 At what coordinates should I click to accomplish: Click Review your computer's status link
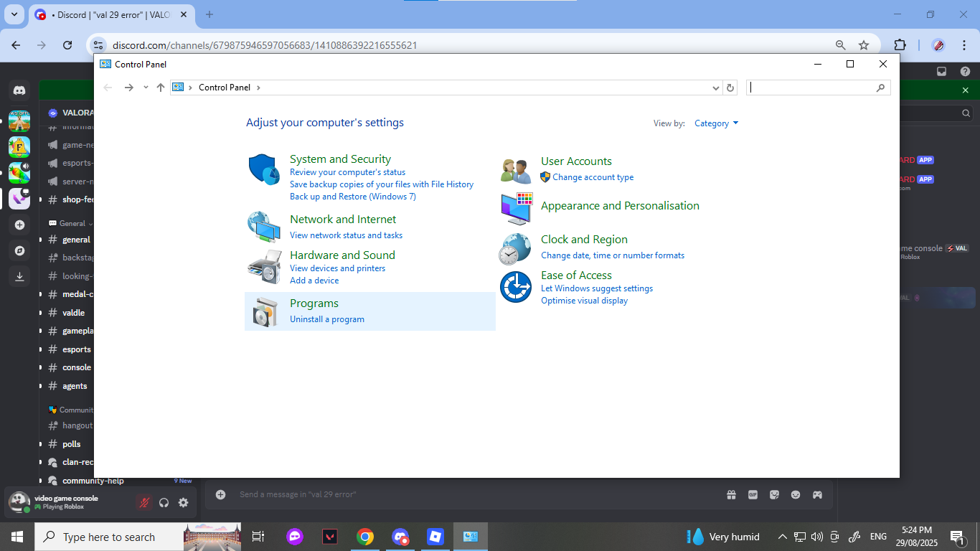(x=347, y=172)
